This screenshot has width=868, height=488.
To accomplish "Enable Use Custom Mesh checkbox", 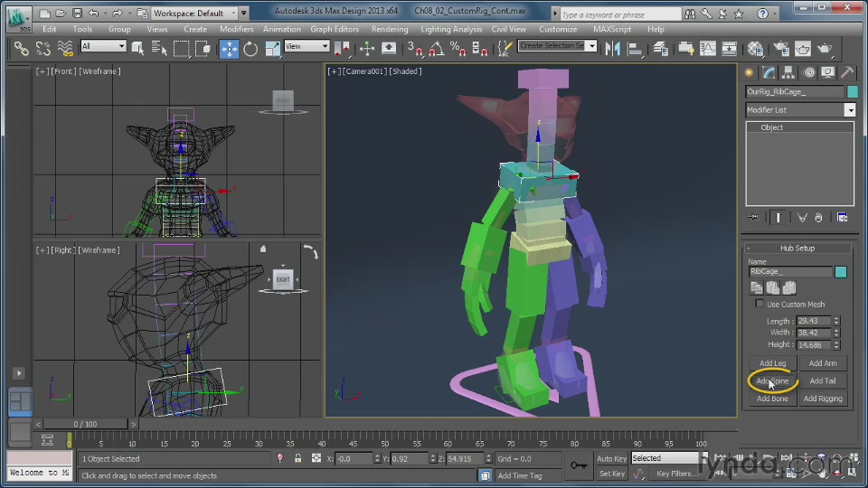I will (x=759, y=304).
